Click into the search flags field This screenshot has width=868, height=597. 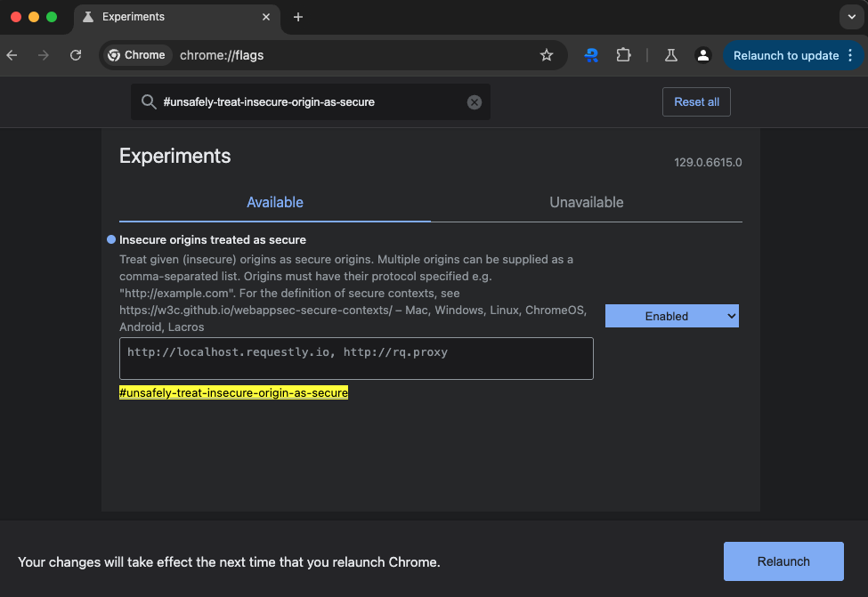(311, 102)
